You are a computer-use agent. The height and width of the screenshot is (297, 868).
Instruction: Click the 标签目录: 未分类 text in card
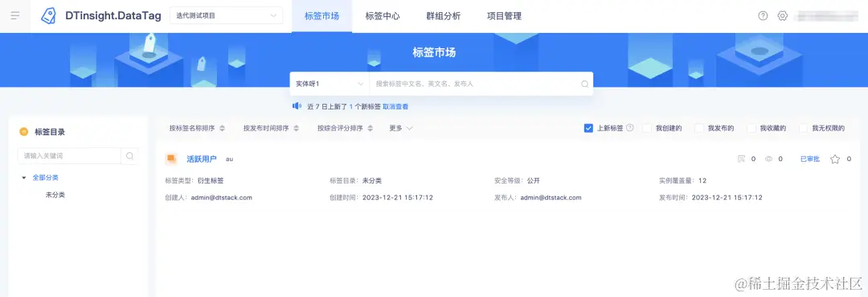355,180
